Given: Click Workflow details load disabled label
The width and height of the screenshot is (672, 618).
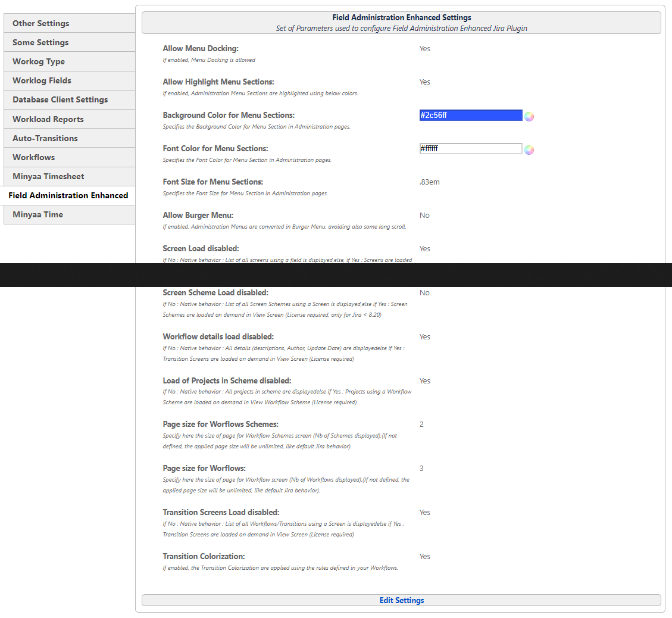Looking at the screenshot, I should (x=218, y=337).
